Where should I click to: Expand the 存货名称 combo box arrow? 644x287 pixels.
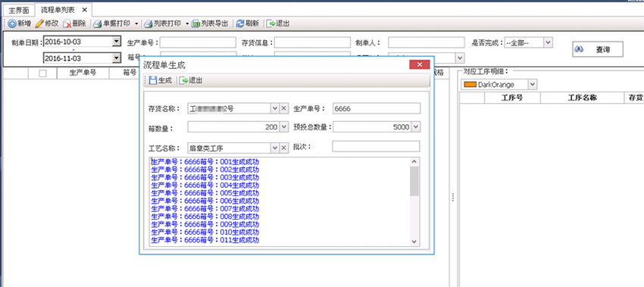[x=275, y=108]
